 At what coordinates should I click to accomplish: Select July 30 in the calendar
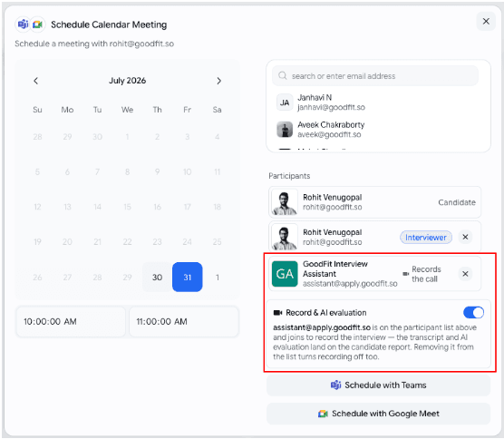click(x=157, y=277)
